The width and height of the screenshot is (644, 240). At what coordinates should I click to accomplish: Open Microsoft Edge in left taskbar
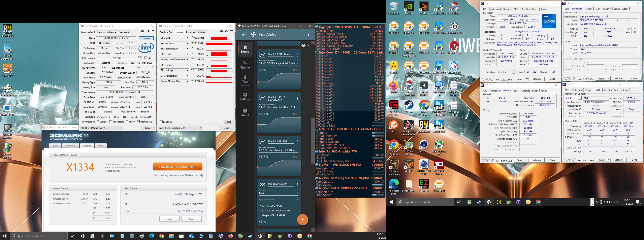tap(152, 236)
